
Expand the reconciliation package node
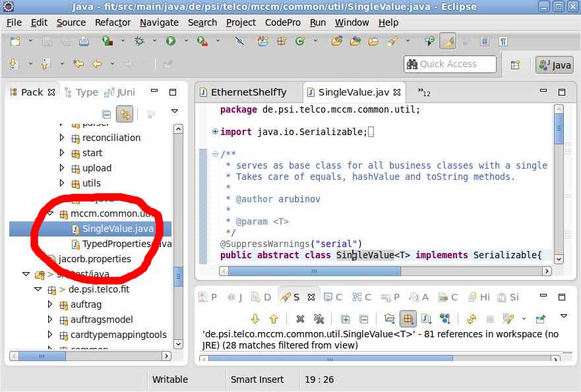pos(62,138)
